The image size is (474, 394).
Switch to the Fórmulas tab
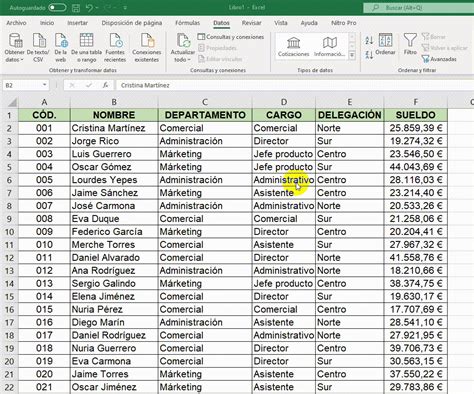click(188, 23)
